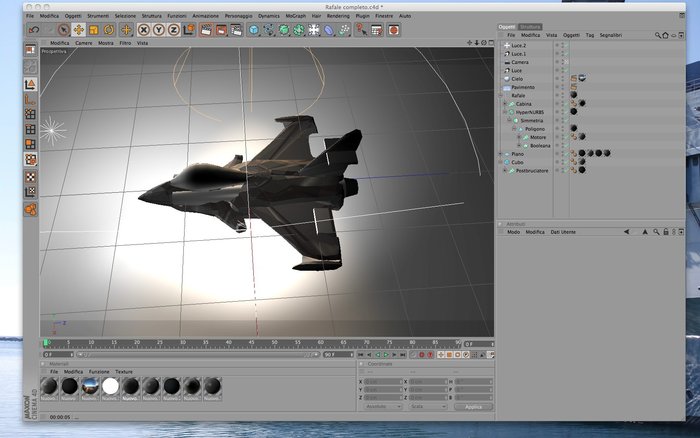The image size is (700, 438).
Task: Click the Render View clapperboard icon
Action: pyautogui.click(x=206, y=30)
